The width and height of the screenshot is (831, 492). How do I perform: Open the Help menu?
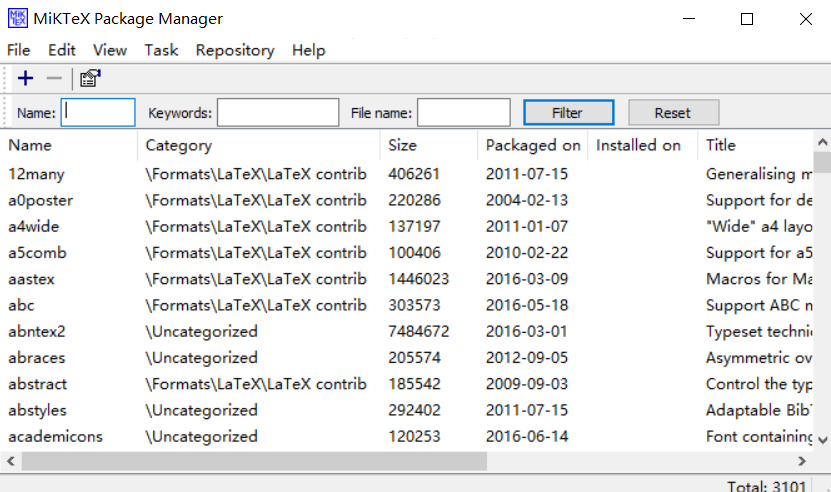tap(308, 50)
